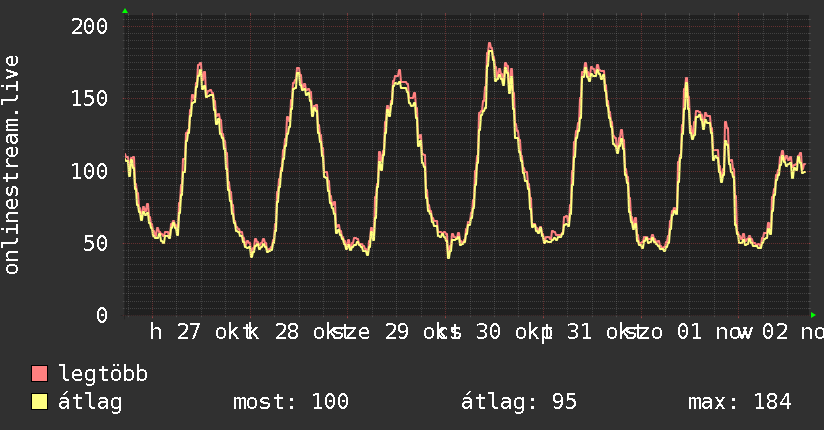Click the 50 label on y-axis
Viewport: 824px width, 430px height.
coord(96,243)
